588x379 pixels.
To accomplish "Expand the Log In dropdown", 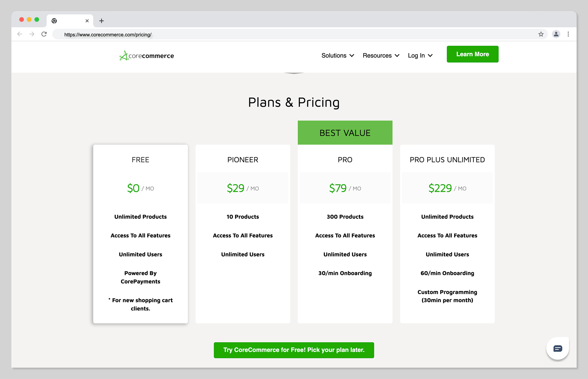I will [420, 55].
